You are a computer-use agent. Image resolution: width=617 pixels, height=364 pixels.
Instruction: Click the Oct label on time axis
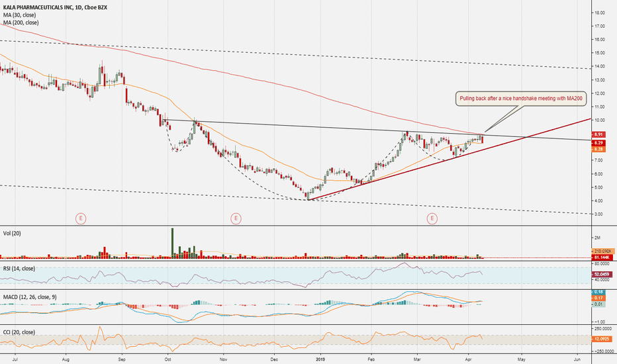[x=168, y=359]
